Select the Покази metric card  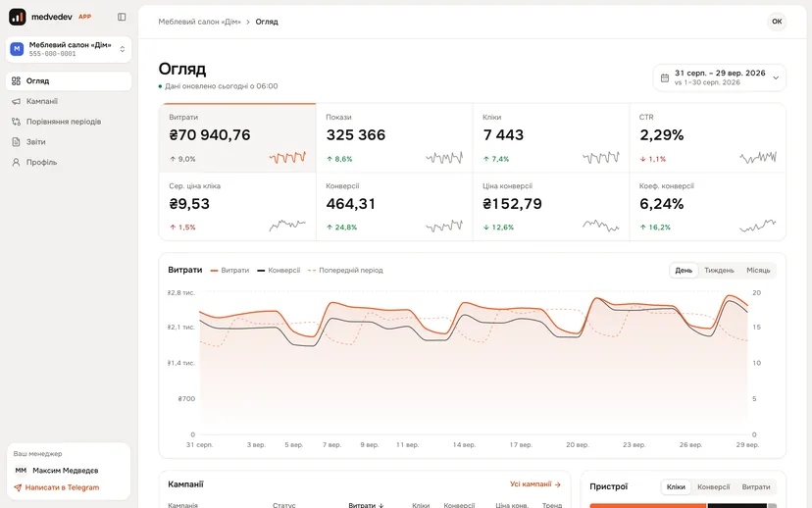tap(394, 137)
